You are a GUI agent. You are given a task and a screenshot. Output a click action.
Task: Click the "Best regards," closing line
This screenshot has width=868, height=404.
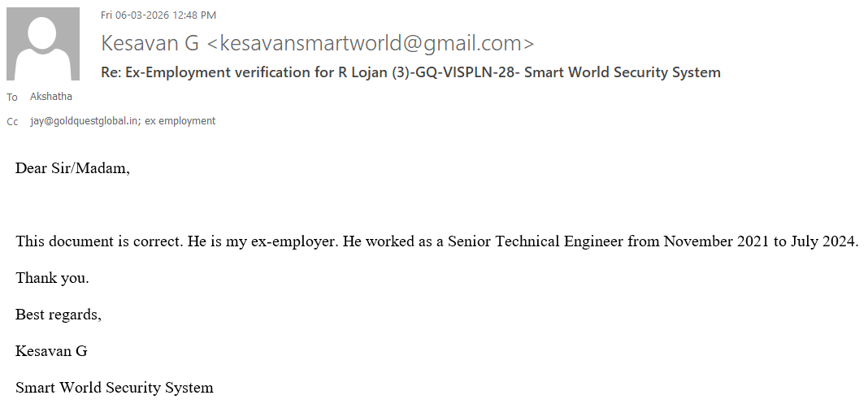pyautogui.click(x=59, y=315)
